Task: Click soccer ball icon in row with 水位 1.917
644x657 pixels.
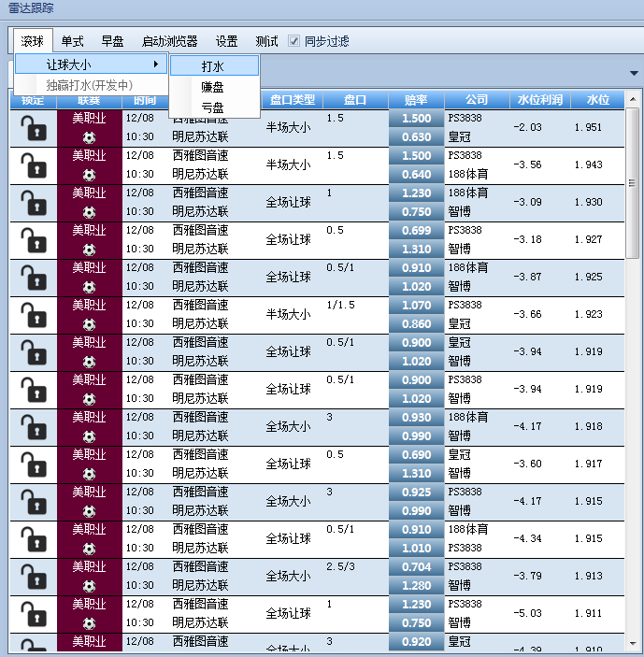Action: pos(89,474)
